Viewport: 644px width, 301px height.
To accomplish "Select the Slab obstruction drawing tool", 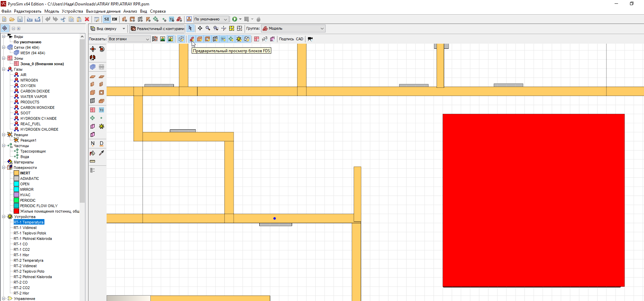I will click(x=93, y=77).
